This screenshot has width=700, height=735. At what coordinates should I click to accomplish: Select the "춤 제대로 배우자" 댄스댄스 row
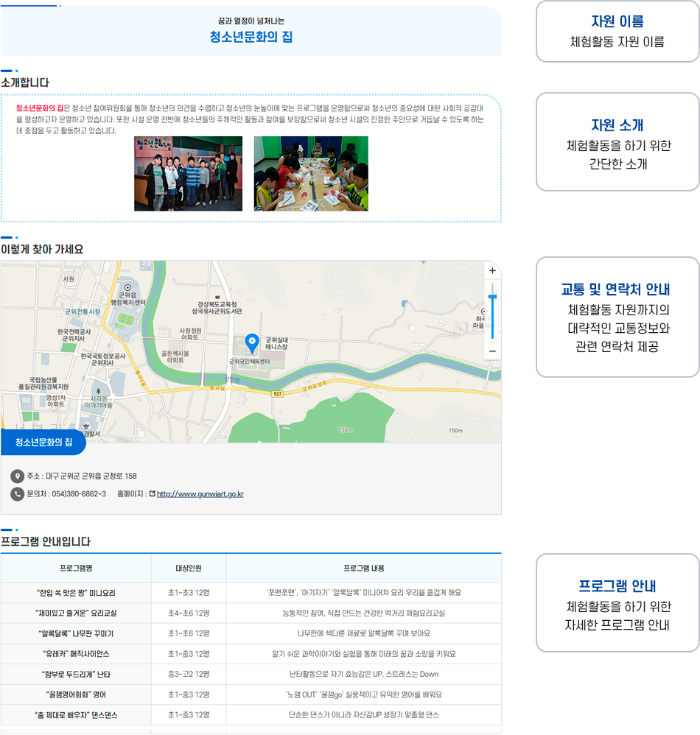pyautogui.click(x=251, y=715)
